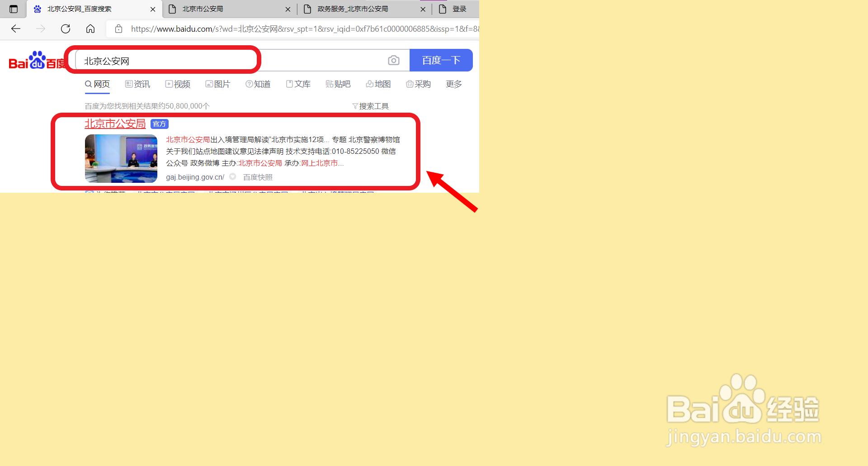This screenshot has height=466, width=868.
Task: Select the 图片 search category
Action: [217, 84]
